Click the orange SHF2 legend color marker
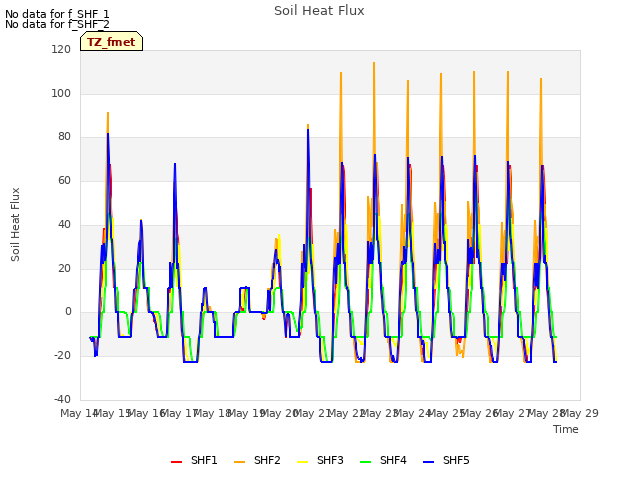The width and height of the screenshot is (640, 480). click(x=239, y=462)
